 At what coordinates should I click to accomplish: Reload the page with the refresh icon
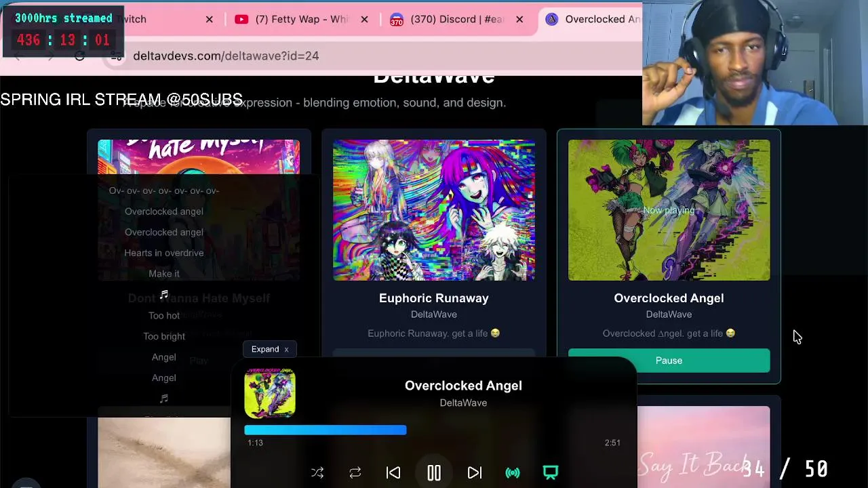[x=80, y=56]
